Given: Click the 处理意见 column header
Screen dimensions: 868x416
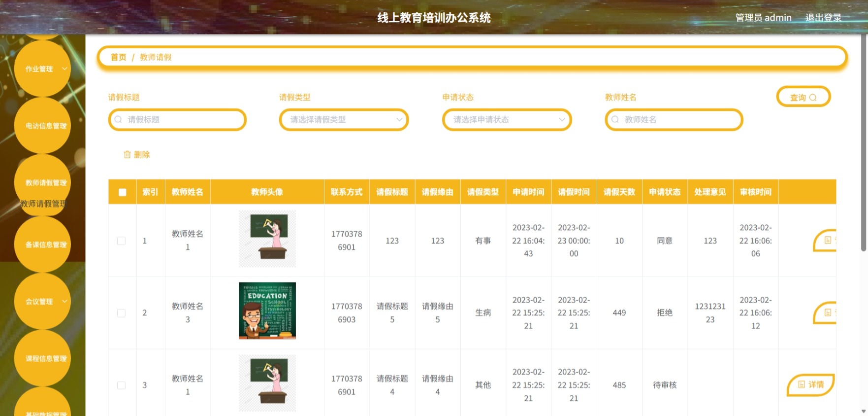Looking at the screenshot, I should (x=710, y=192).
